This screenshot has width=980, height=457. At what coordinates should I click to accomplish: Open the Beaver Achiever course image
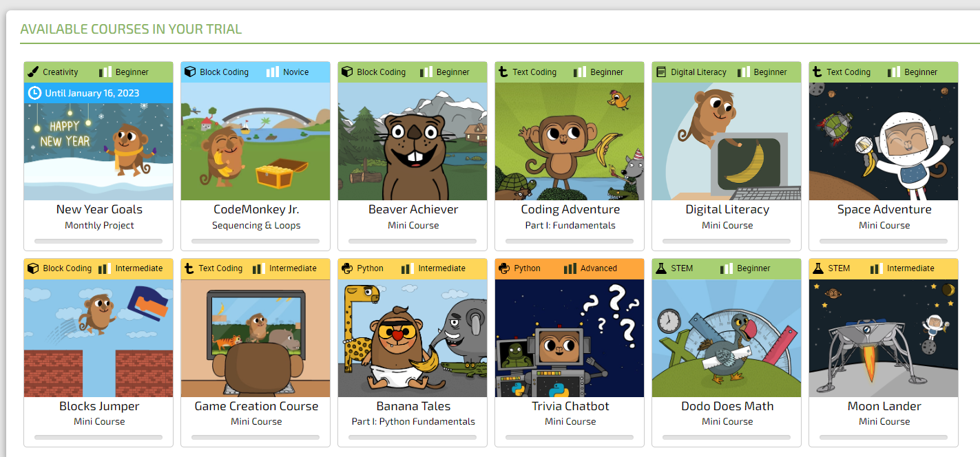click(413, 142)
